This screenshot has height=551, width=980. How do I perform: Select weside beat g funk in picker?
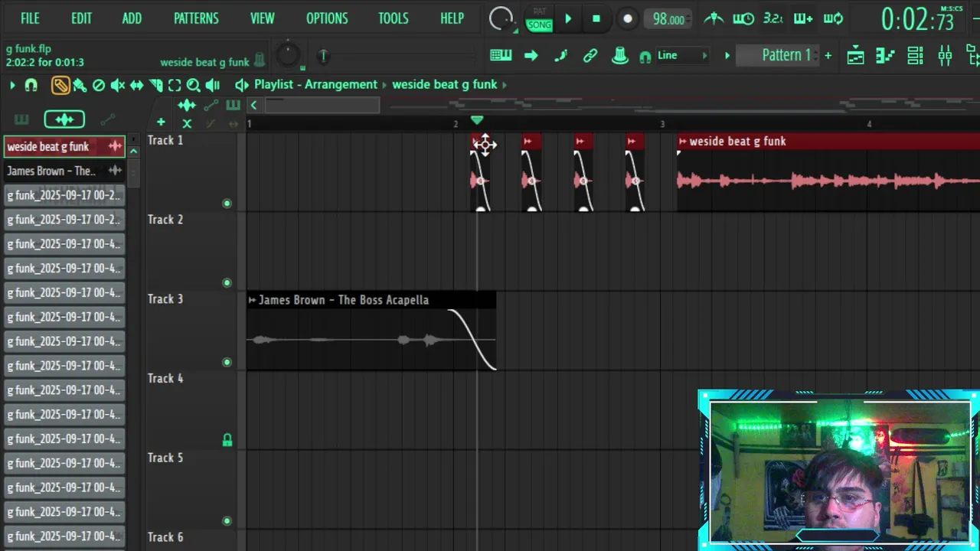64,146
